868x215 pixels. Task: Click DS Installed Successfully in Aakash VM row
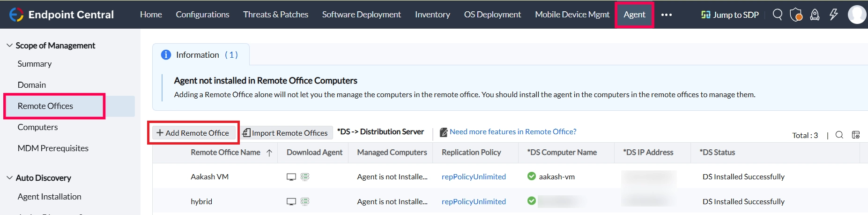[743, 177]
